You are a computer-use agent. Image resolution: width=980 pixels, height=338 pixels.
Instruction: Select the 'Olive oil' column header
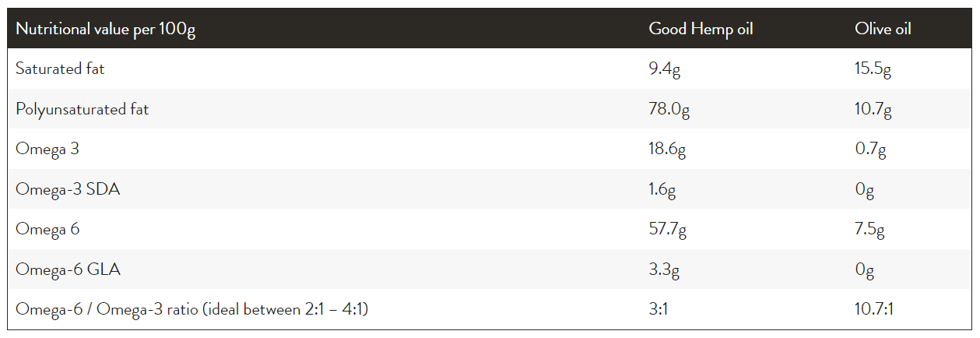point(883,29)
